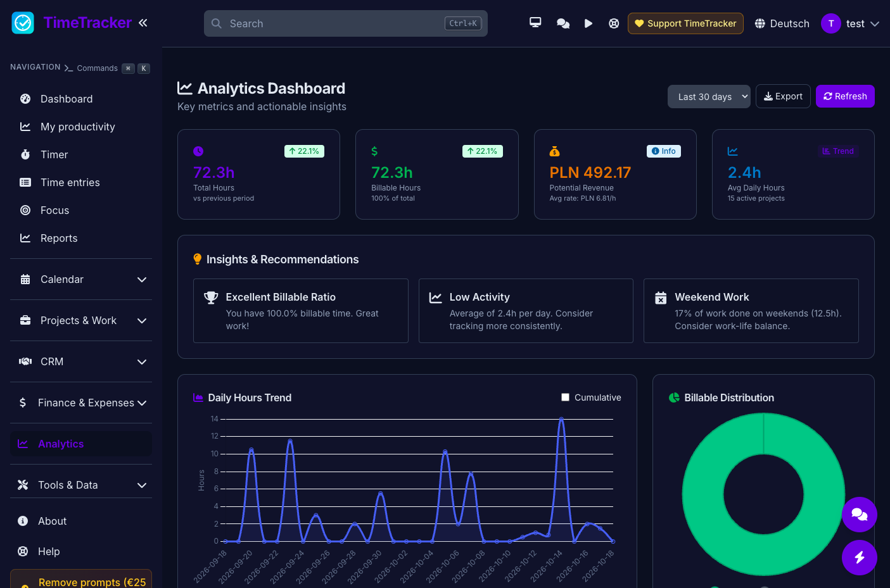Click the purple clock icon on Total Hours card
Viewport: 890px width, 588px height.
198,151
